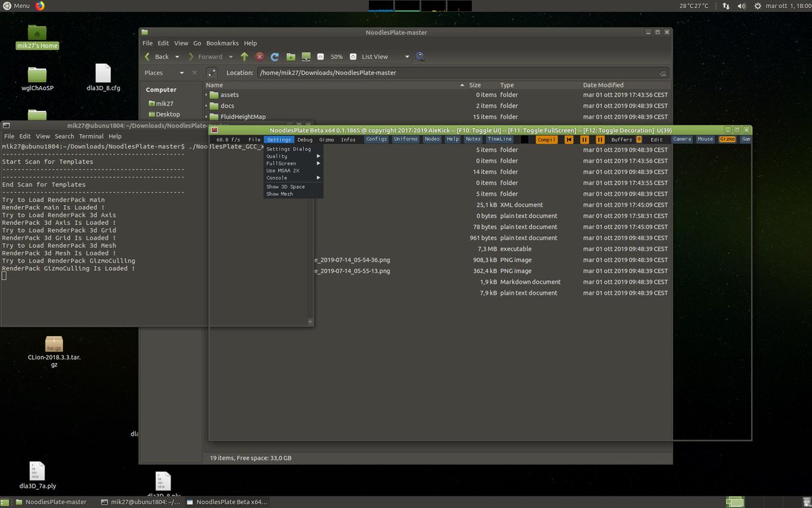Open NoodlesPlate File menu
812x508 pixels.
point(254,140)
